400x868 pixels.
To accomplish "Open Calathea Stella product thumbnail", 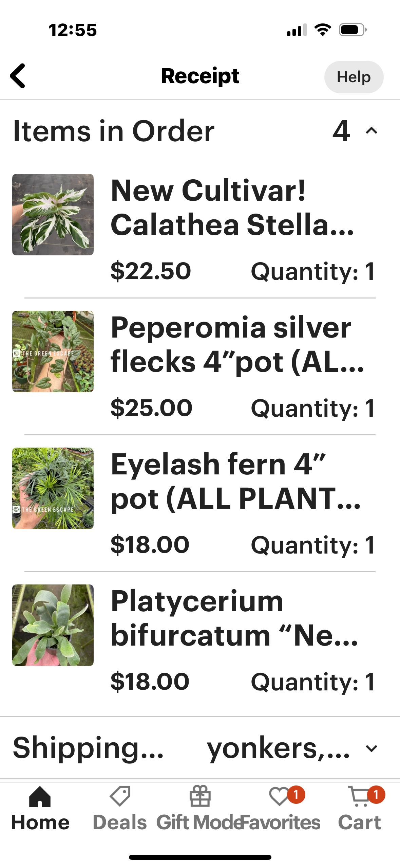I will (53, 215).
